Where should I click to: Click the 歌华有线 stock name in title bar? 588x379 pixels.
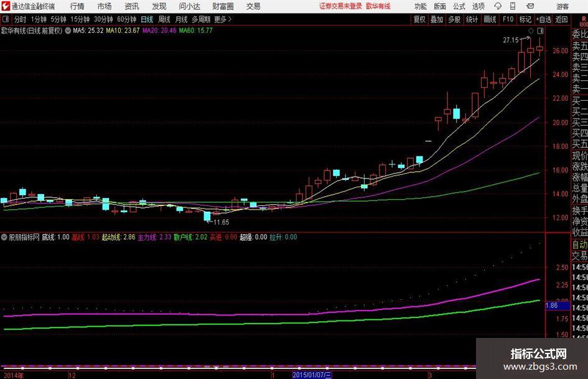(x=378, y=6)
